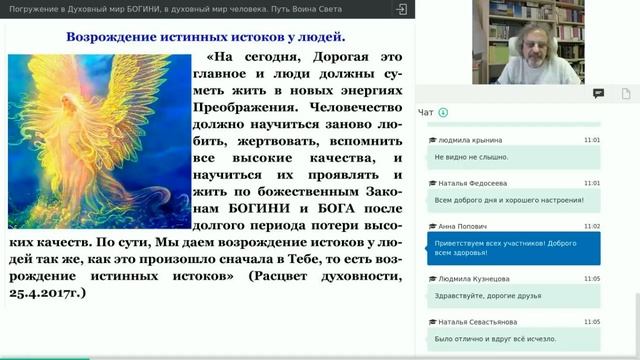
Task: Select the message 'Не видно не слышно.'
Action: (x=513, y=157)
